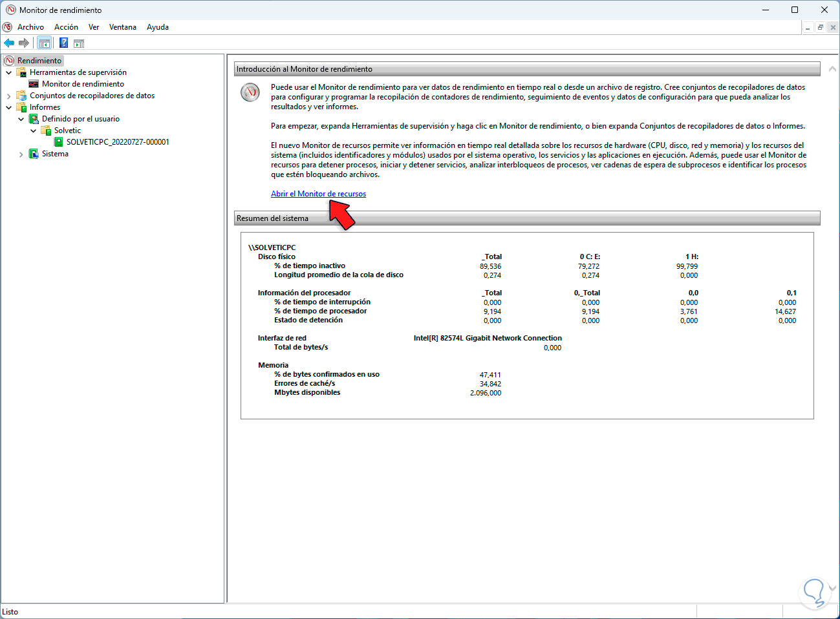
Task: Click the '\\SOLVETICPC' computer name text
Action: pyautogui.click(x=272, y=247)
